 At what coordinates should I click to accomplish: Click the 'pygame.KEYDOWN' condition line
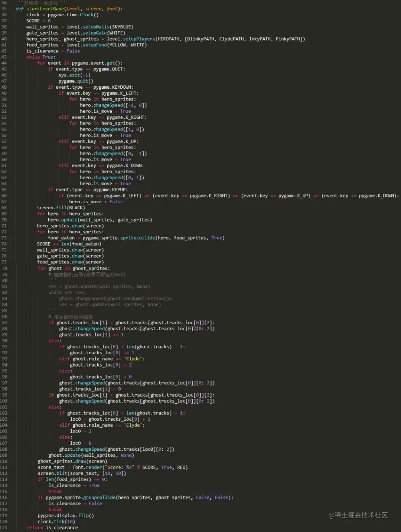pos(91,87)
